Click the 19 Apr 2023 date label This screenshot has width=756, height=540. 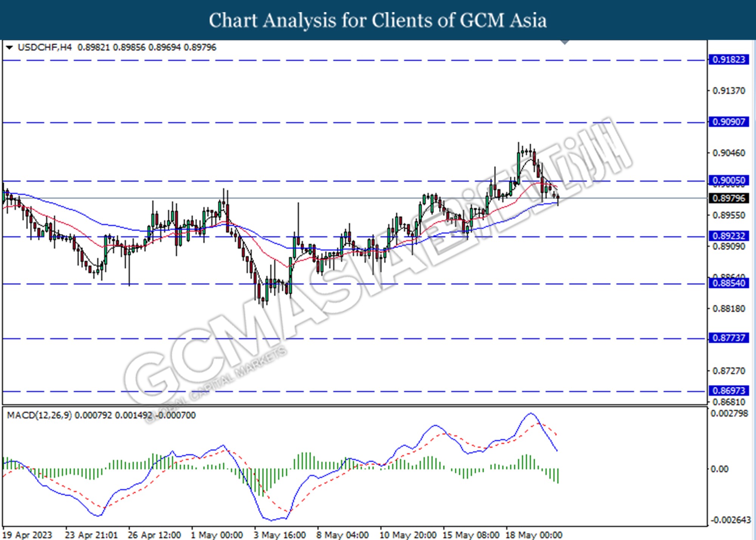(28, 535)
